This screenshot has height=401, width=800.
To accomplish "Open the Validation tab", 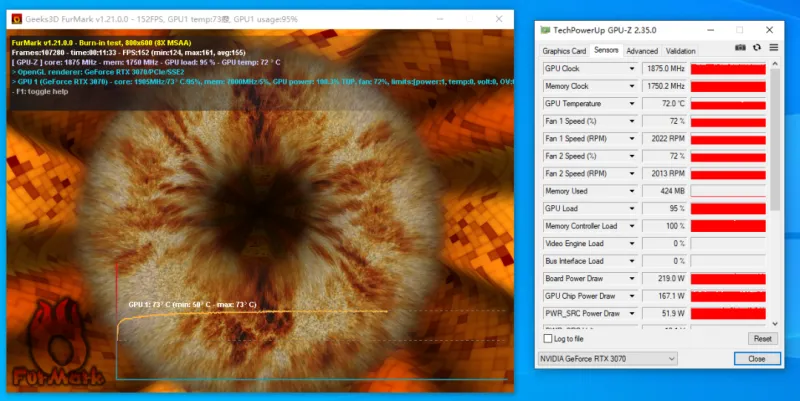I will [x=680, y=51].
